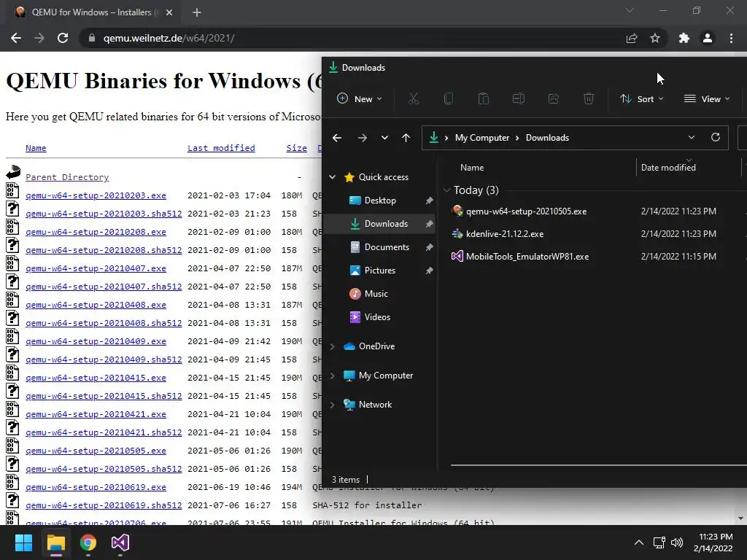Go up one folder level in Explorer
Image resolution: width=747 pixels, height=560 pixels.
pyautogui.click(x=406, y=138)
